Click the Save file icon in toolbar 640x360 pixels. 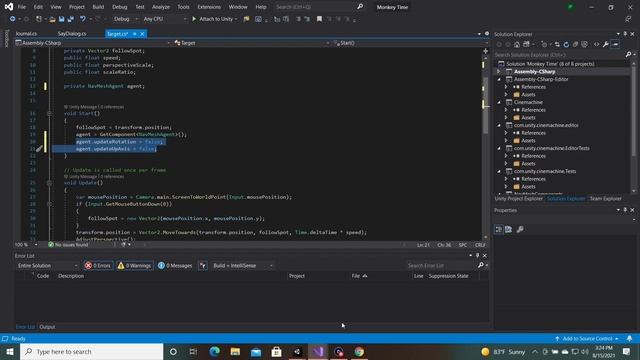tap(61, 19)
